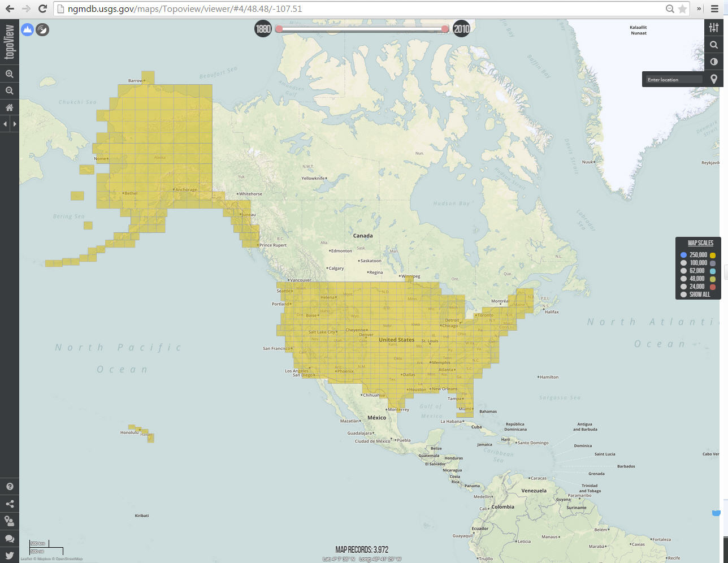Open the filter sliders settings panel
The height and width of the screenshot is (563, 728).
tap(714, 28)
